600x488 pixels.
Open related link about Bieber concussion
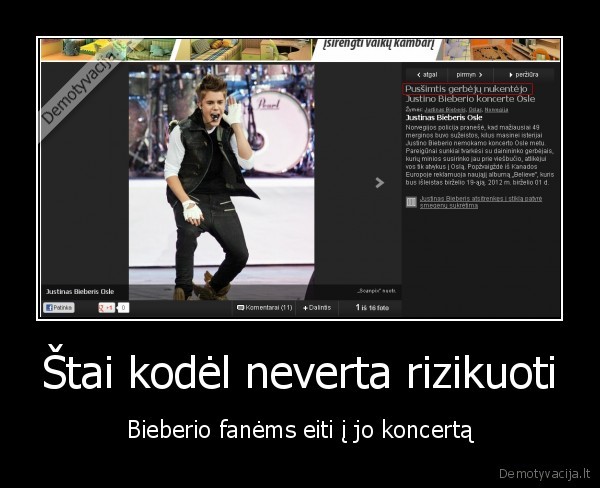pyautogui.click(x=481, y=201)
